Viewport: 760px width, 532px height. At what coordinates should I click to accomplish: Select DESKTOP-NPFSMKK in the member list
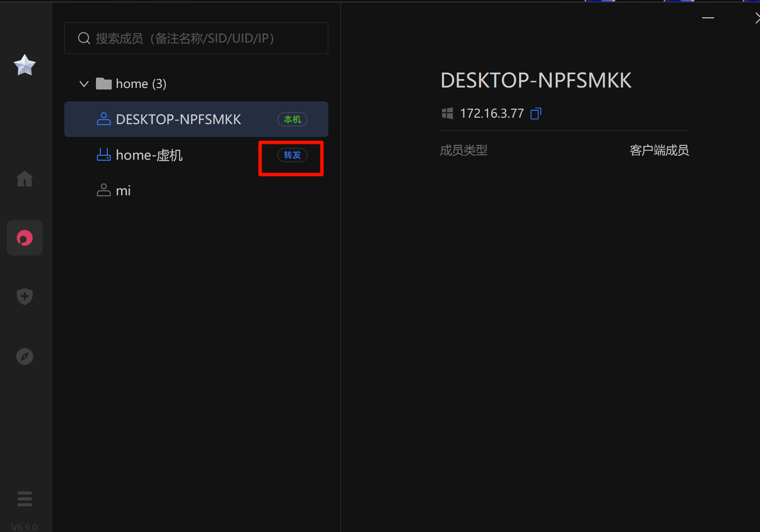(x=196, y=119)
